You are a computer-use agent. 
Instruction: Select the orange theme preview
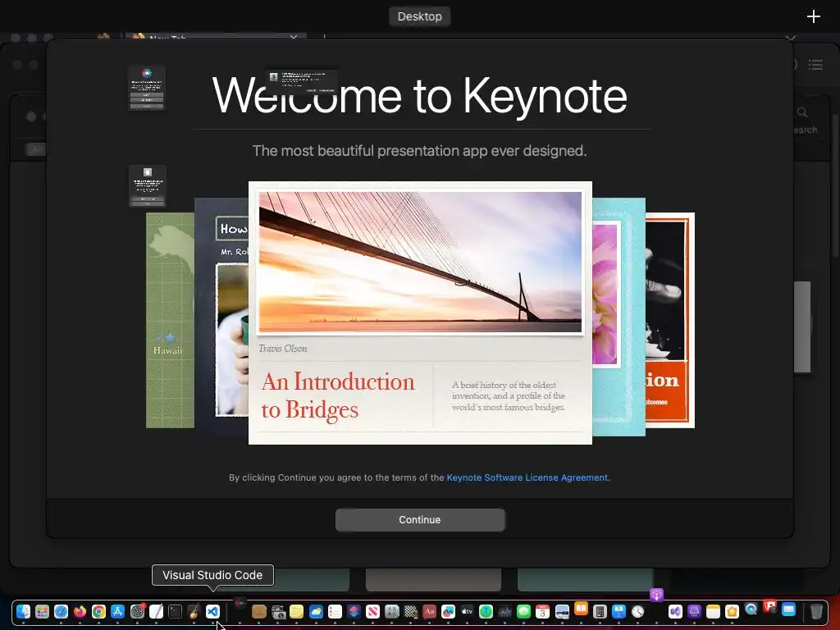670,321
